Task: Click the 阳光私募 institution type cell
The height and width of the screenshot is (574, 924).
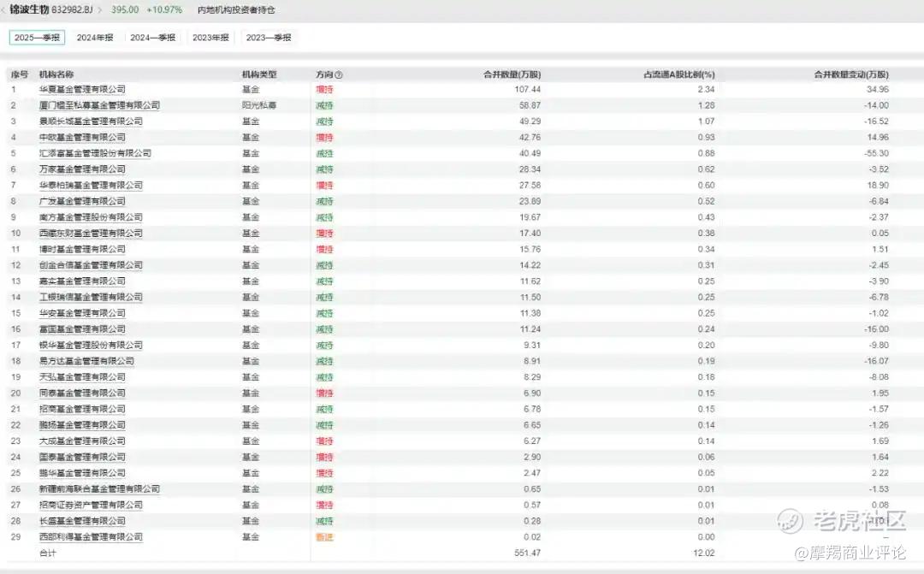Action: (x=259, y=105)
